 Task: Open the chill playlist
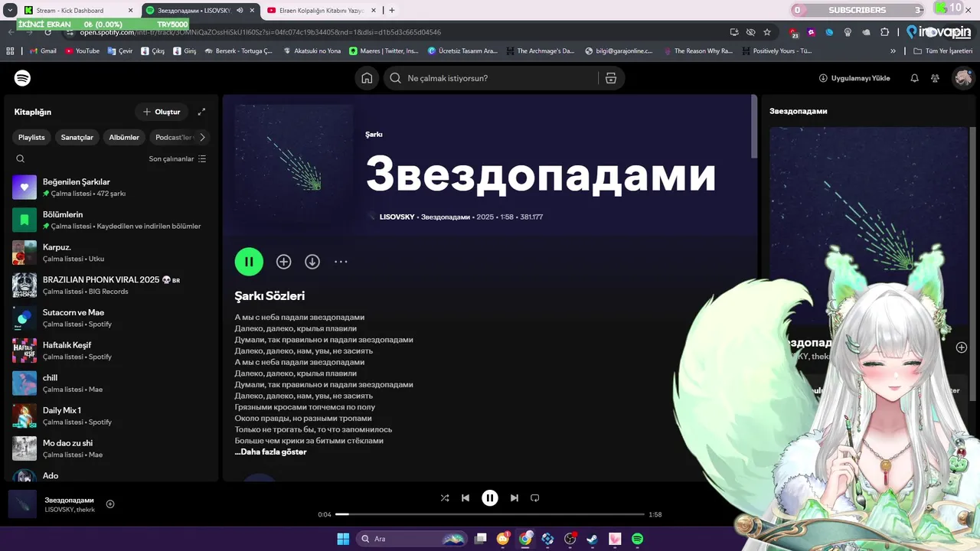click(110, 383)
